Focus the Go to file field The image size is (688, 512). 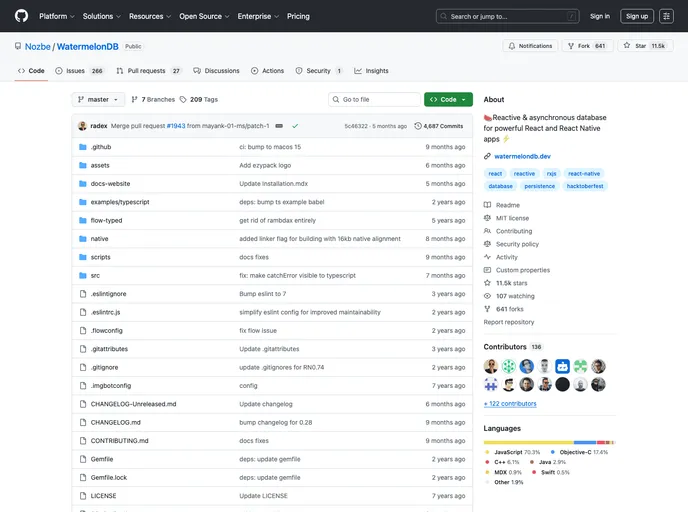[374, 100]
